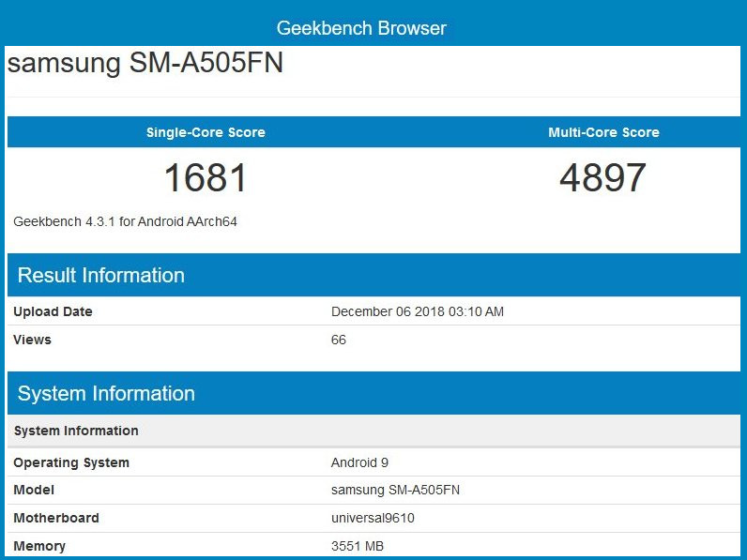The width and height of the screenshot is (747, 560).
Task: Select the Android 9 value
Action: 359,462
